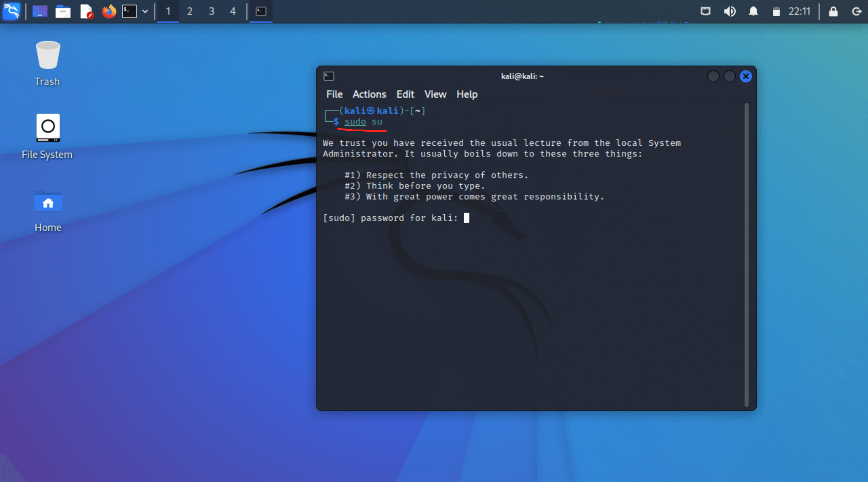The image size is (868, 482).
Task: Open the Help menu in terminal
Action: (x=467, y=94)
